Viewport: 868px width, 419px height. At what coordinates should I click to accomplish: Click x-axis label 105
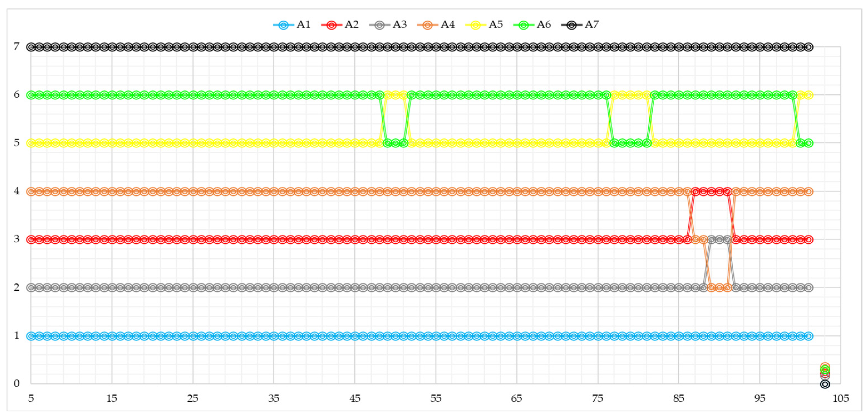click(x=840, y=399)
